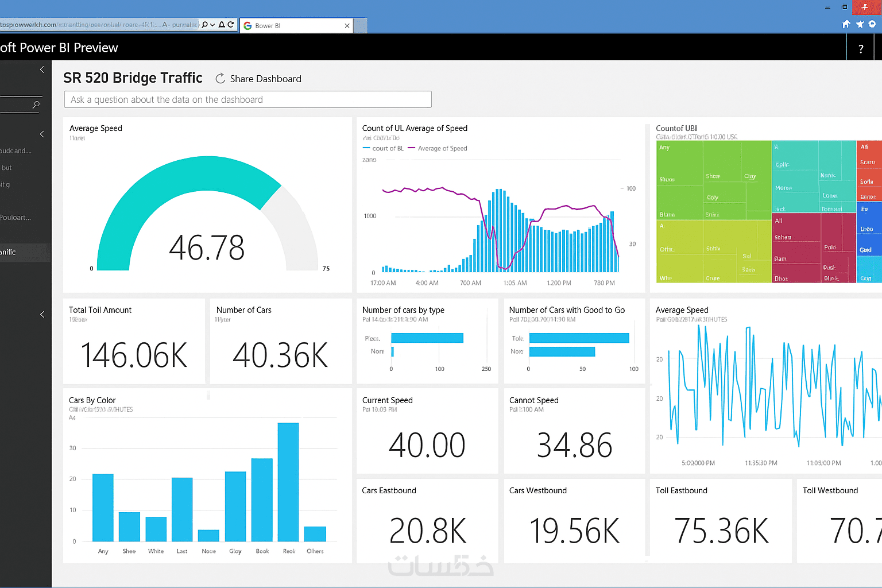
Task: Open the Average Speed gauge tile showing 46.78
Action: click(207, 205)
